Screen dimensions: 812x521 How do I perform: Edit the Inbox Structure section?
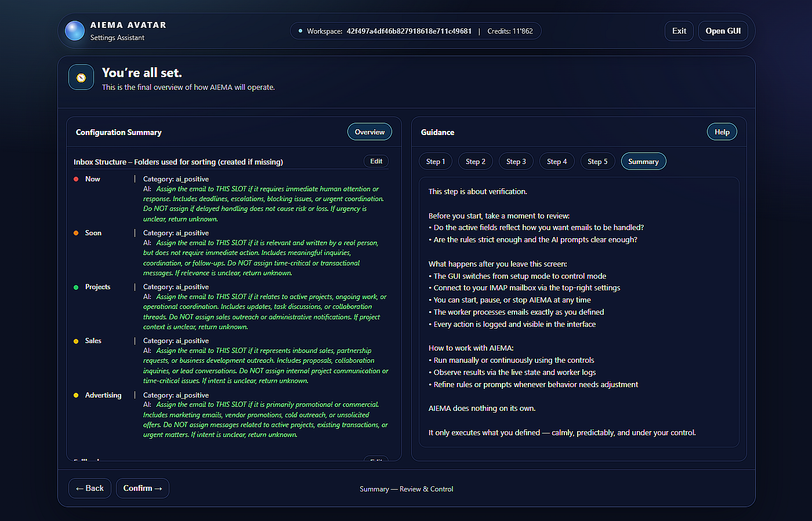(x=376, y=161)
